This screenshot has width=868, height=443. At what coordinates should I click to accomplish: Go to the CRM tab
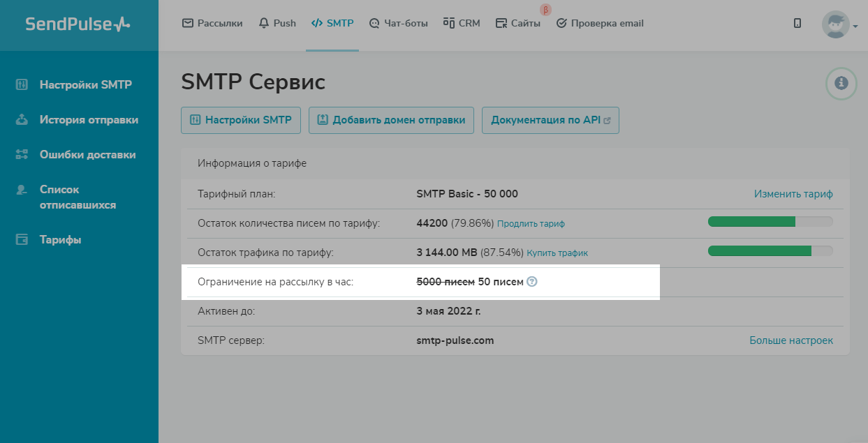click(x=462, y=23)
